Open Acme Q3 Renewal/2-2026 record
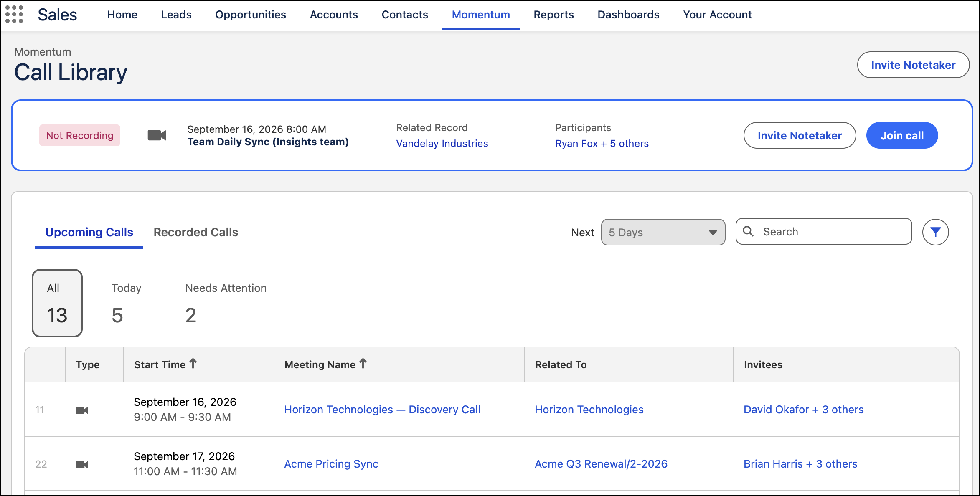 601,464
